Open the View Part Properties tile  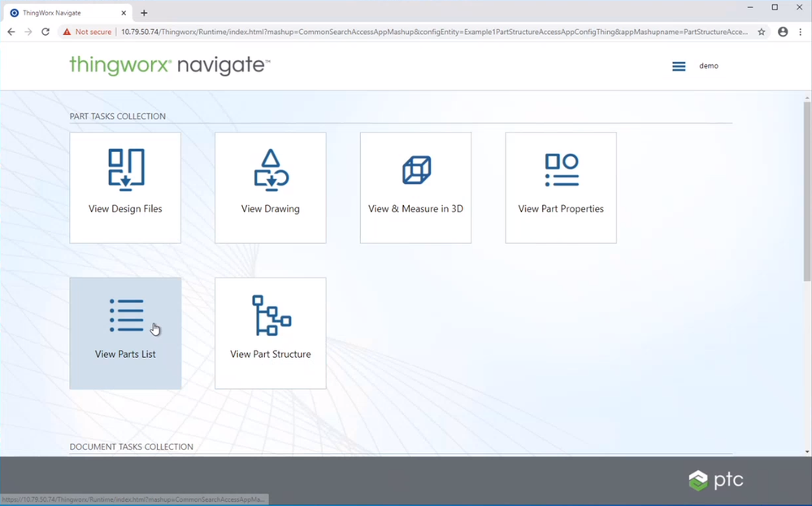tap(561, 188)
